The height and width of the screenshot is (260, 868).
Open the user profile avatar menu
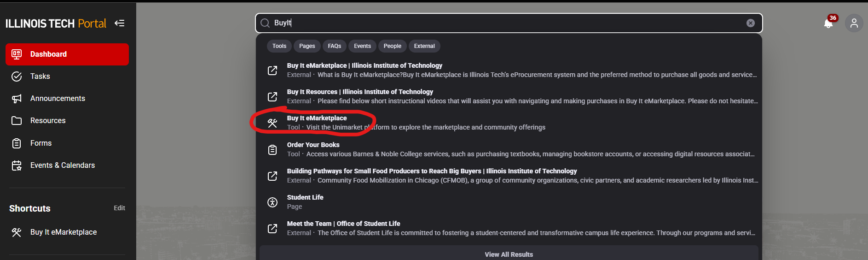(x=854, y=23)
